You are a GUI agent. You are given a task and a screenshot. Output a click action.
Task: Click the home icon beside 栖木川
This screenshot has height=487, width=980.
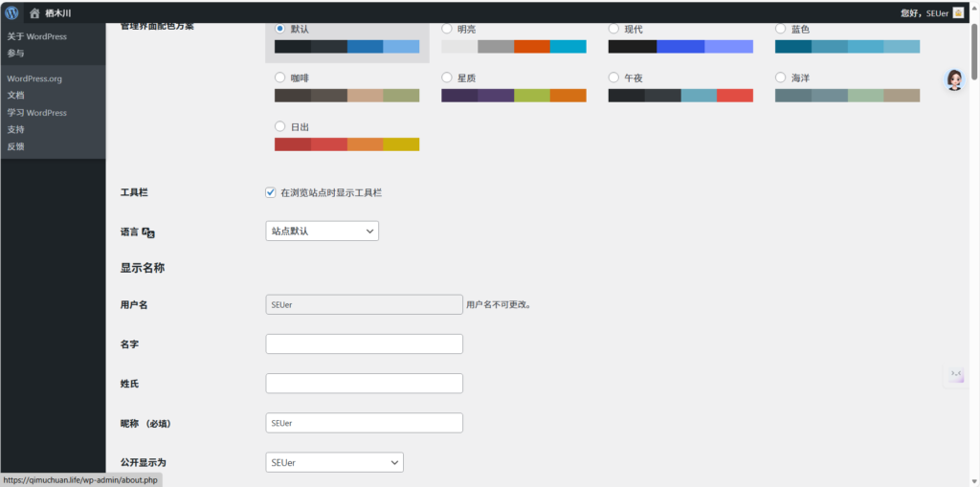click(x=34, y=13)
